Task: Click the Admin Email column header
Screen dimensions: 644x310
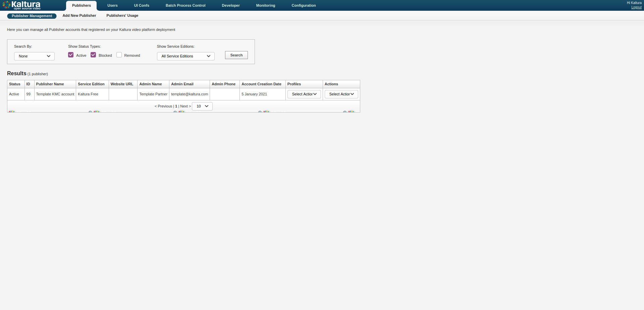Action: (x=190, y=84)
